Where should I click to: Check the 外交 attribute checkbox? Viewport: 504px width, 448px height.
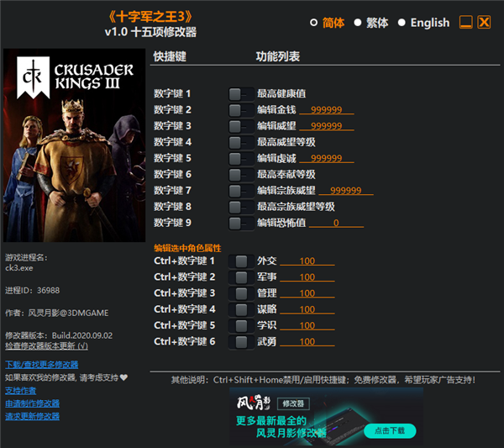tap(241, 261)
